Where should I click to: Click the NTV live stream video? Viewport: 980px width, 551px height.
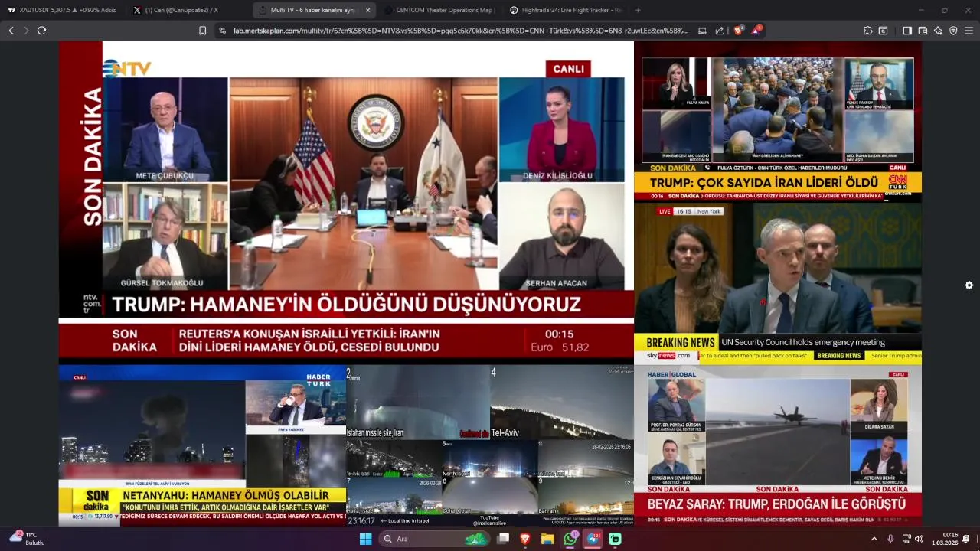click(x=346, y=202)
